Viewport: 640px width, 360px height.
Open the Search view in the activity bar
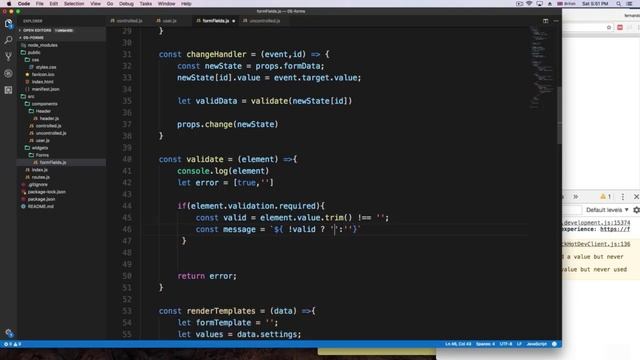pos(8,40)
